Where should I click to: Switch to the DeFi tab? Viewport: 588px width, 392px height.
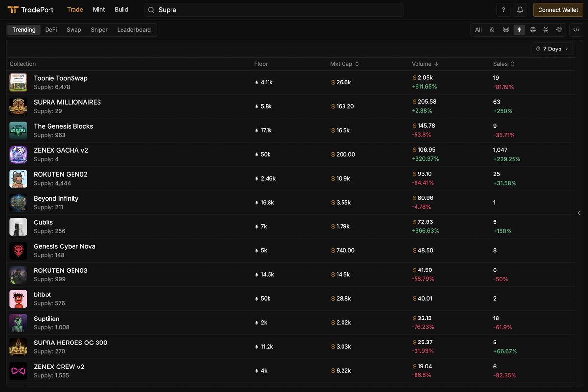[x=51, y=30]
